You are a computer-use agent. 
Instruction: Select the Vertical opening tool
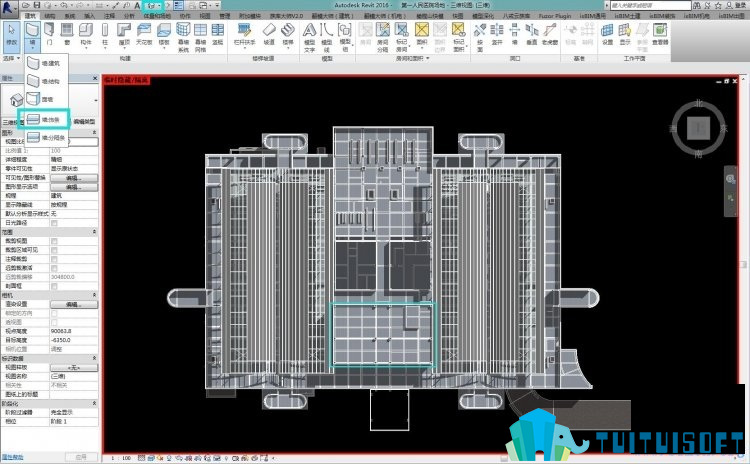[532, 35]
